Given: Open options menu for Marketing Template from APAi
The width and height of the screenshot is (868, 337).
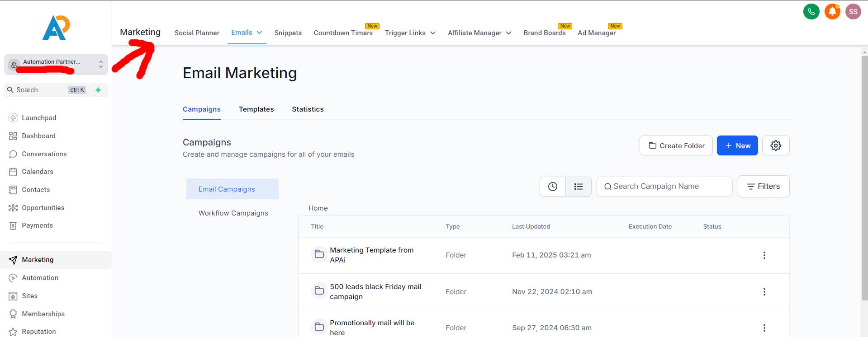Looking at the screenshot, I should click(x=764, y=255).
